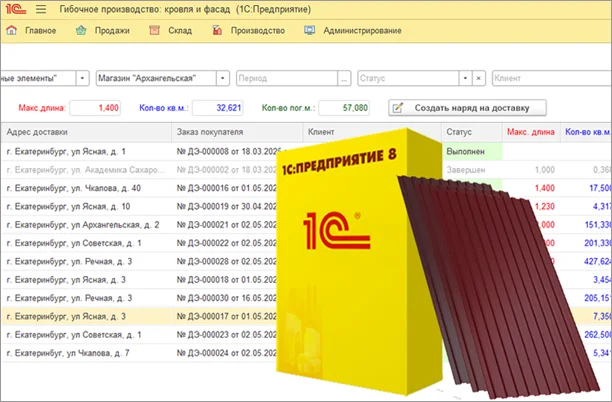Open the hamburger main menu
The width and height of the screenshot is (612, 402).
coord(41,9)
